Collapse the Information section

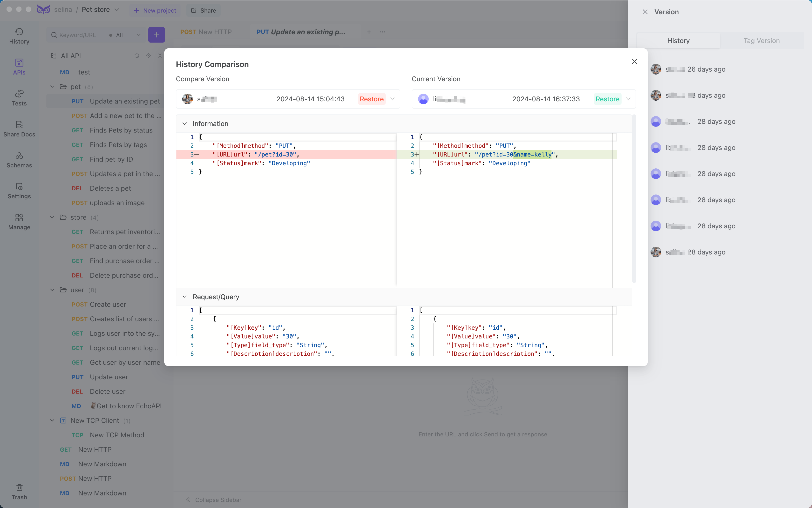click(x=185, y=124)
